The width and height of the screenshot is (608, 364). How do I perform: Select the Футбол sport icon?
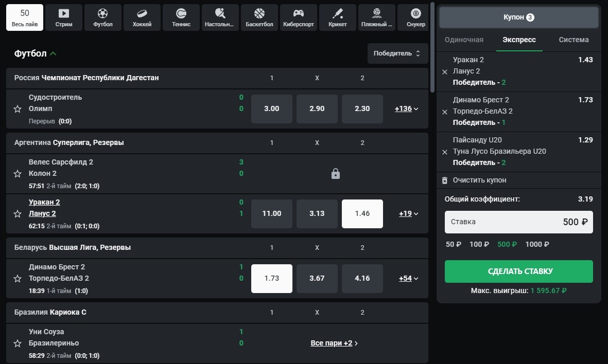pos(103,17)
